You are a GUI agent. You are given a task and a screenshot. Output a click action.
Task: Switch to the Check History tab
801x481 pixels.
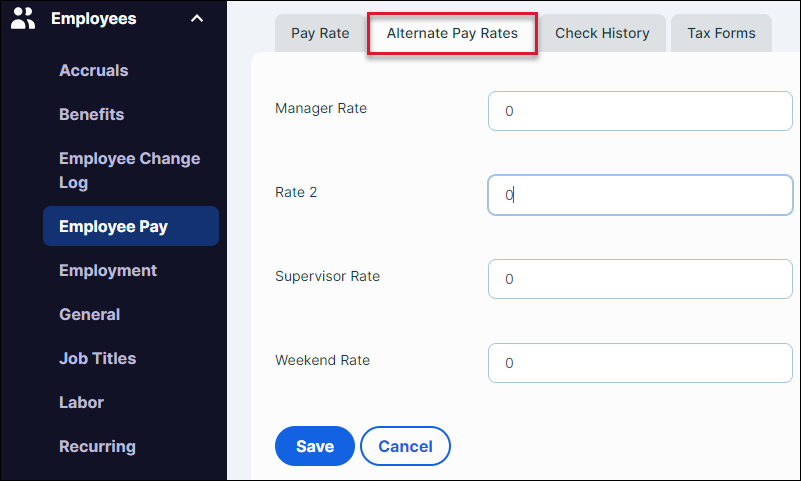(602, 33)
